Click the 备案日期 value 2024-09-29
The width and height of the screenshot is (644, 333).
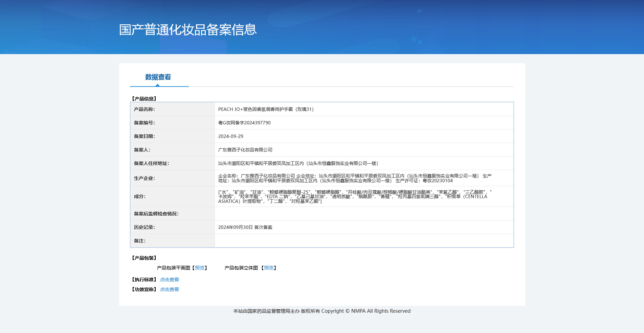click(230, 136)
